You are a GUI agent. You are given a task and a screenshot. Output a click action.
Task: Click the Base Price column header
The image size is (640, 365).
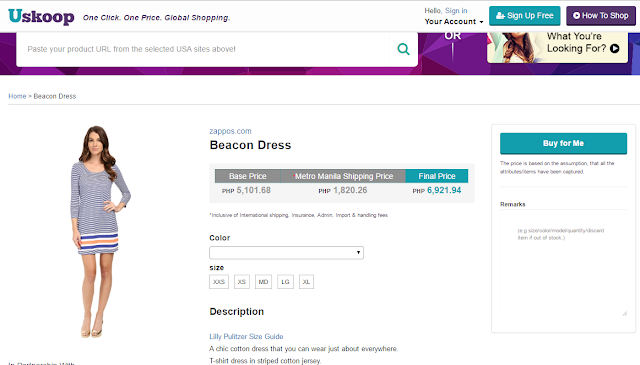pyautogui.click(x=248, y=176)
